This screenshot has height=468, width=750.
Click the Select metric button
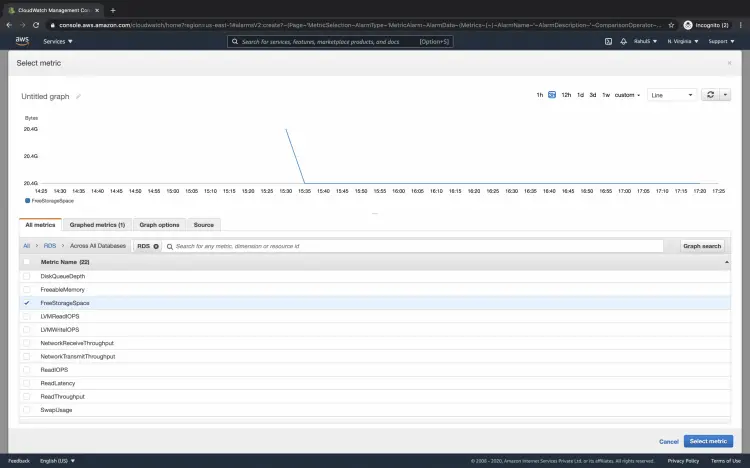pyautogui.click(x=708, y=441)
